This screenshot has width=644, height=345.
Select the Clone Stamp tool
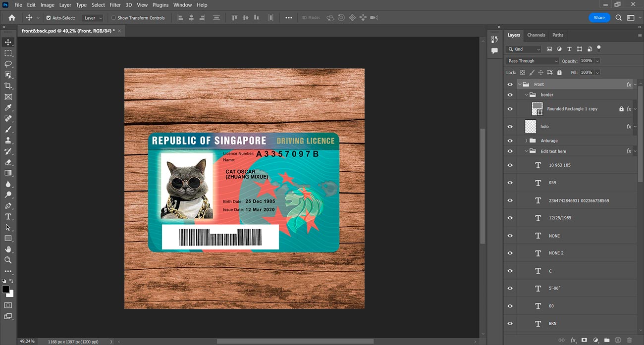(x=8, y=140)
